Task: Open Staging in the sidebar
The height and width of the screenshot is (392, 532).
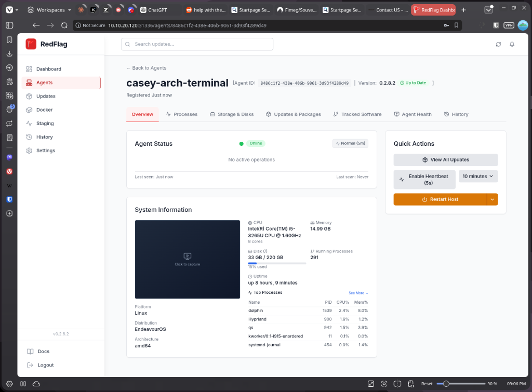Action: coord(61,124)
